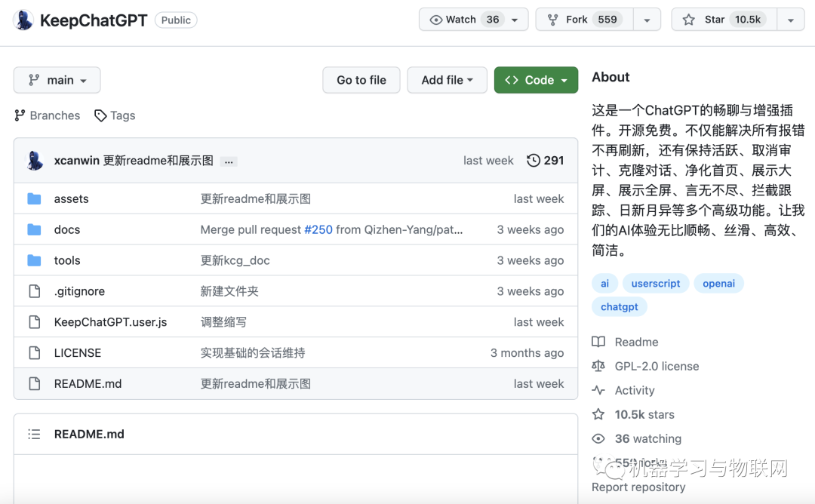Select the userscript topic tag
Screen dimensions: 815x504
[x=656, y=284]
